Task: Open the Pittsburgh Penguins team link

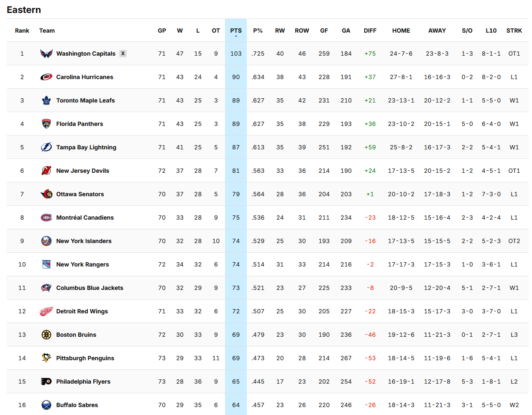Action: [85, 358]
